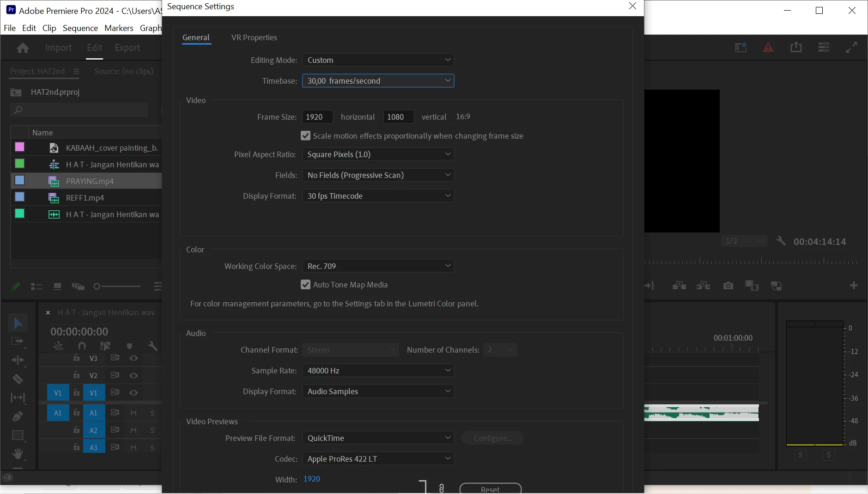Open Program Monitor wrench settings
868x494 pixels.
point(781,241)
